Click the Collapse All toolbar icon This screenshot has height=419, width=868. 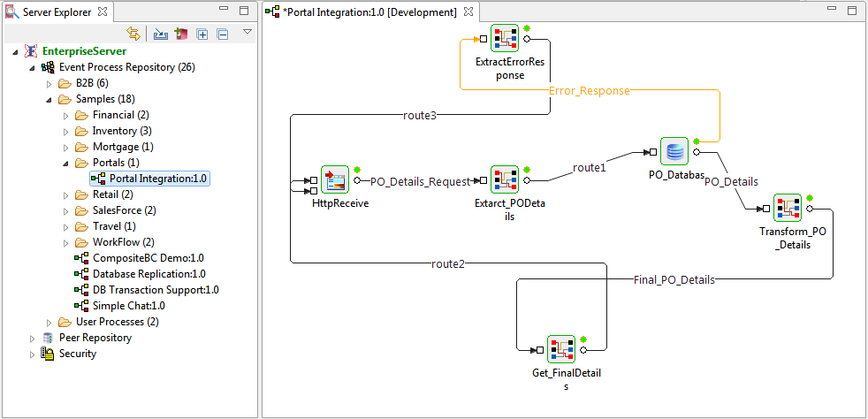(x=223, y=34)
